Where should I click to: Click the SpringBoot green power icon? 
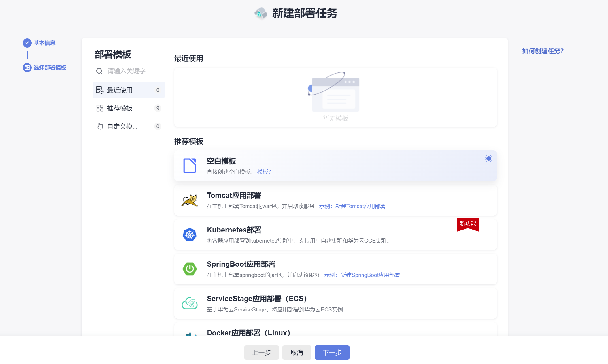tap(190, 269)
